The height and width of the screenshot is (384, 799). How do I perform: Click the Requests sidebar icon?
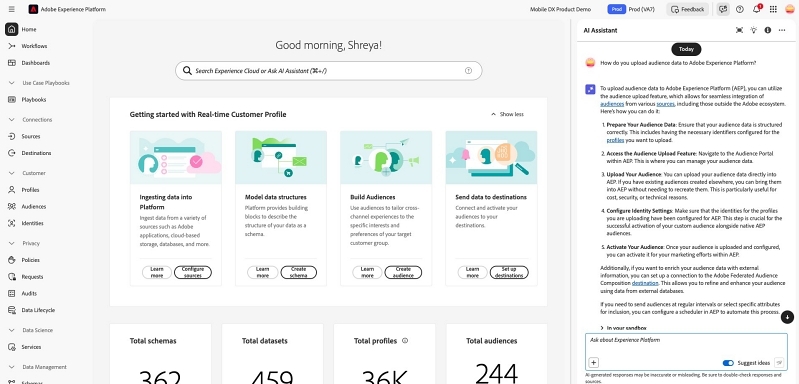coord(12,277)
